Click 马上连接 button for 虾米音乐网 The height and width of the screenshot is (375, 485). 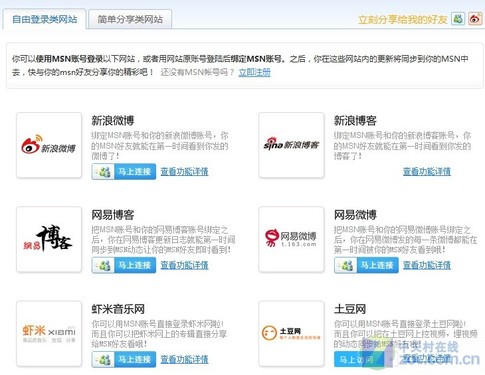(x=124, y=359)
